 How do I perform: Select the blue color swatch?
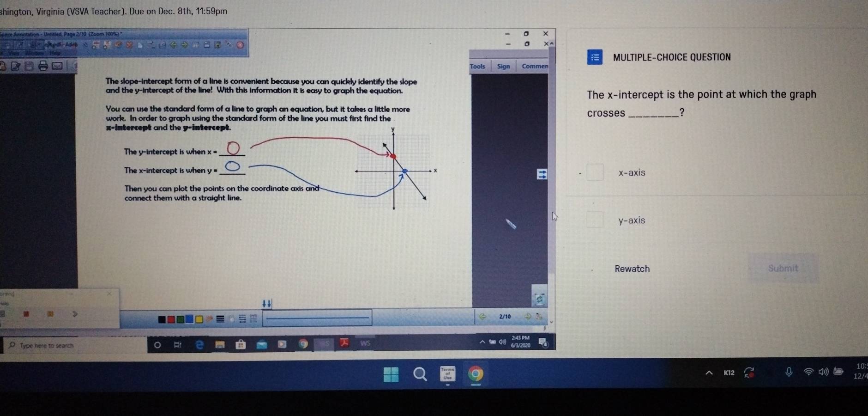tap(189, 319)
